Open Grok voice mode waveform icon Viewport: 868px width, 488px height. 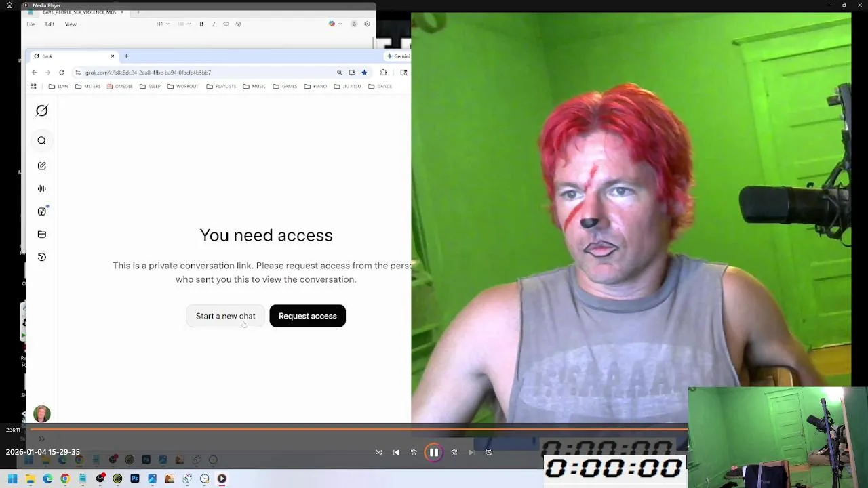(41, 188)
